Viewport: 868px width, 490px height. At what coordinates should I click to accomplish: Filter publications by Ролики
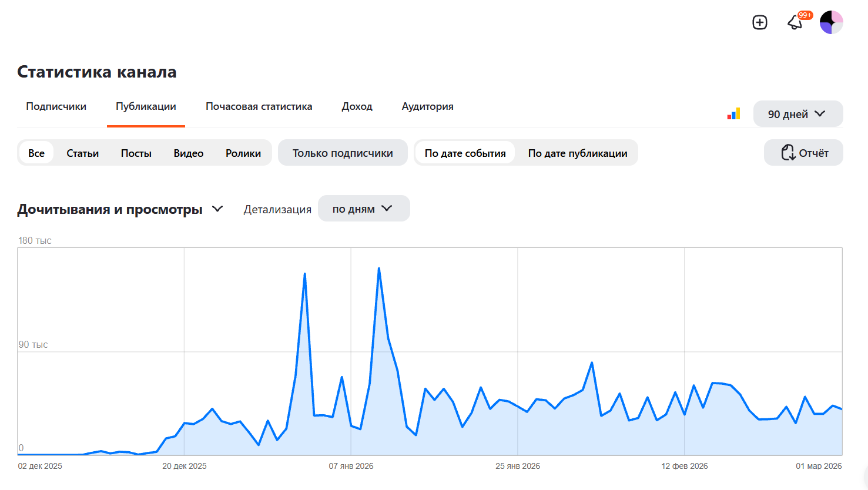click(243, 153)
